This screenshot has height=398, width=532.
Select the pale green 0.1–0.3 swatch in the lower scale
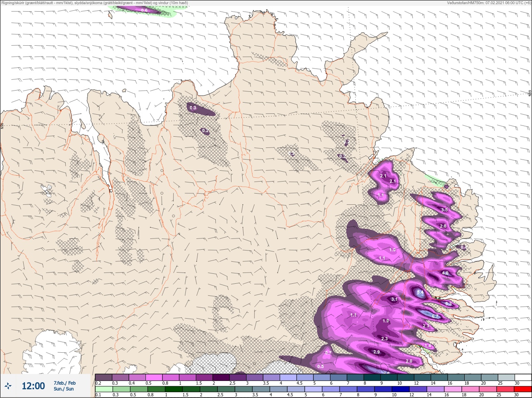tap(104, 389)
